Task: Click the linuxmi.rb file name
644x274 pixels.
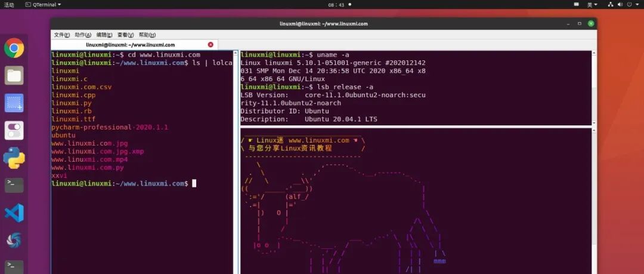Action: tap(72, 111)
